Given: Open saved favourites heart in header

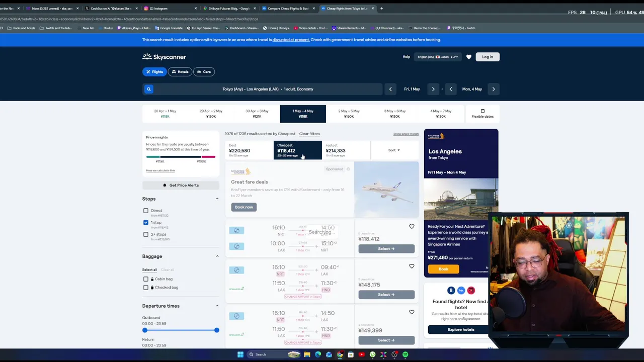Looking at the screenshot, I should tap(469, 57).
